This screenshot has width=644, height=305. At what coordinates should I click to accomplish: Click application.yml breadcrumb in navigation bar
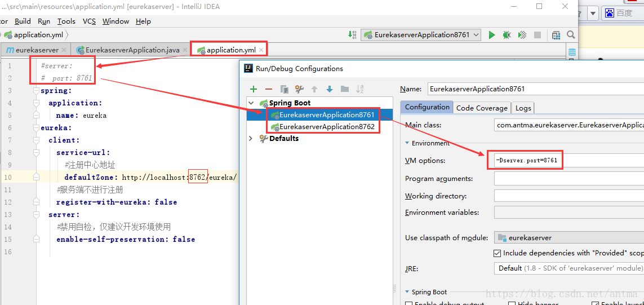[x=34, y=35]
